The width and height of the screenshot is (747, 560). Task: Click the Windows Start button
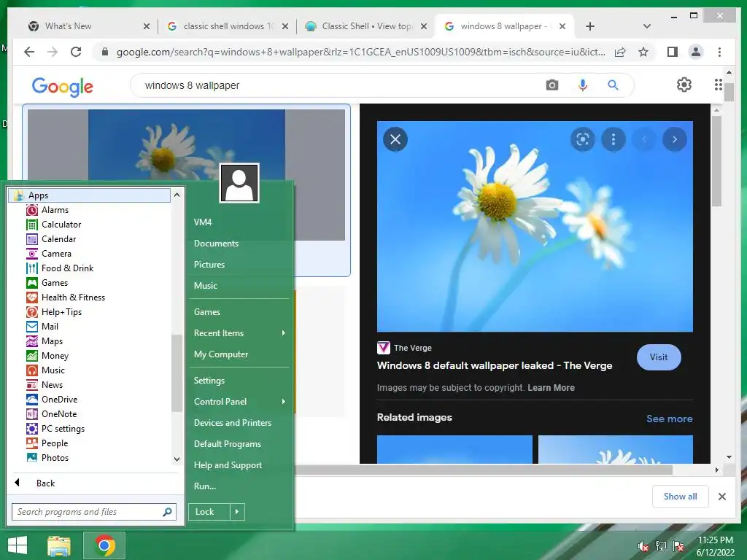18,545
